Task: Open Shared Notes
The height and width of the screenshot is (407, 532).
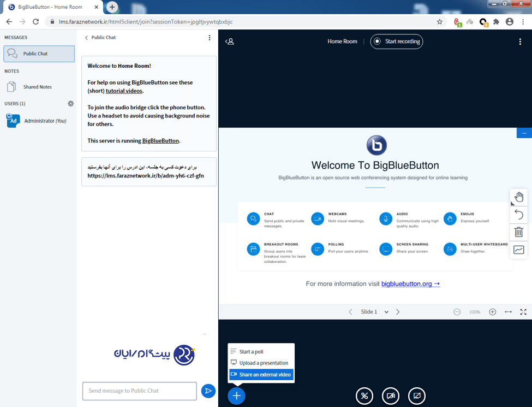Action: [39, 87]
